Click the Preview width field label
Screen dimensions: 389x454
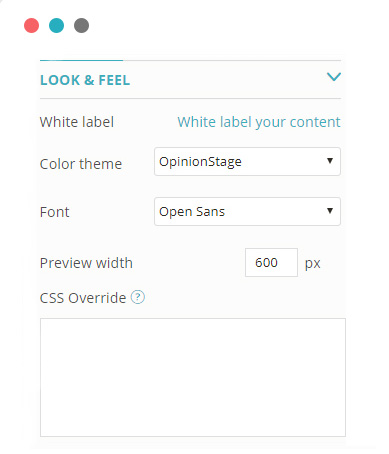86,263
